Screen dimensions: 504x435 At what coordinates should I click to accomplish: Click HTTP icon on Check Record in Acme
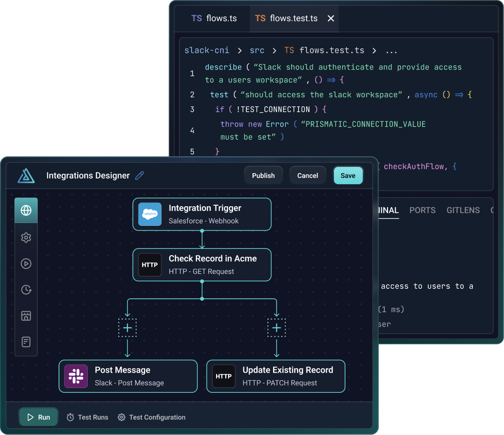(x=150, y=265)
